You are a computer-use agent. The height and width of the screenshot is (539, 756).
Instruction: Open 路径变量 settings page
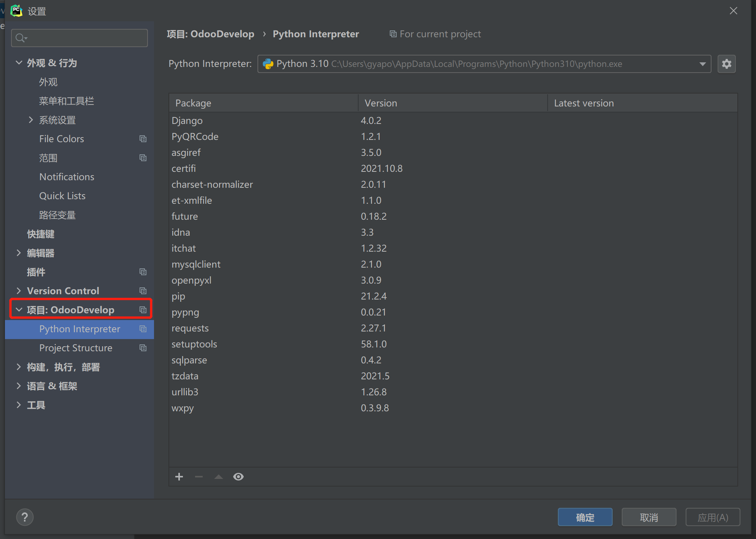coord(57,215)
